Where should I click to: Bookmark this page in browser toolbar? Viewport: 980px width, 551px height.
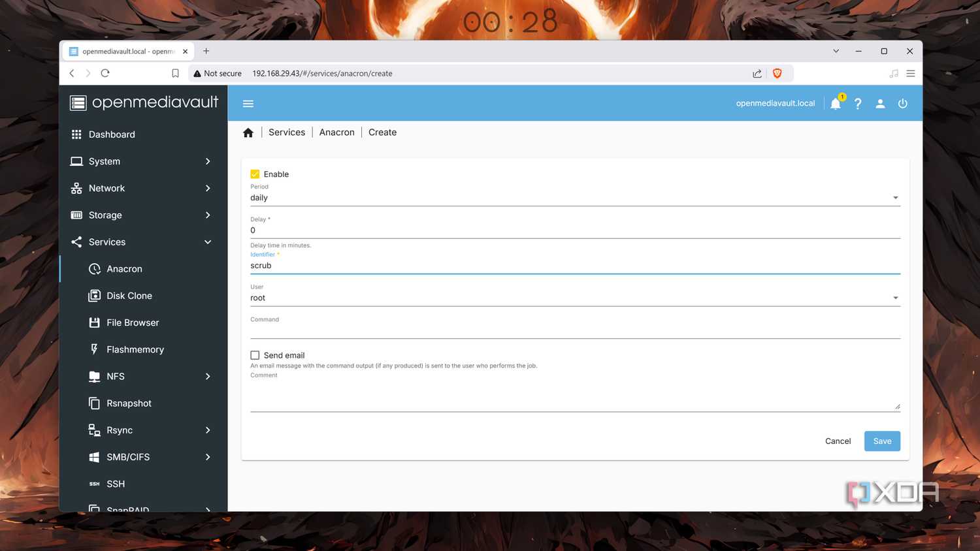pos(175,73)
